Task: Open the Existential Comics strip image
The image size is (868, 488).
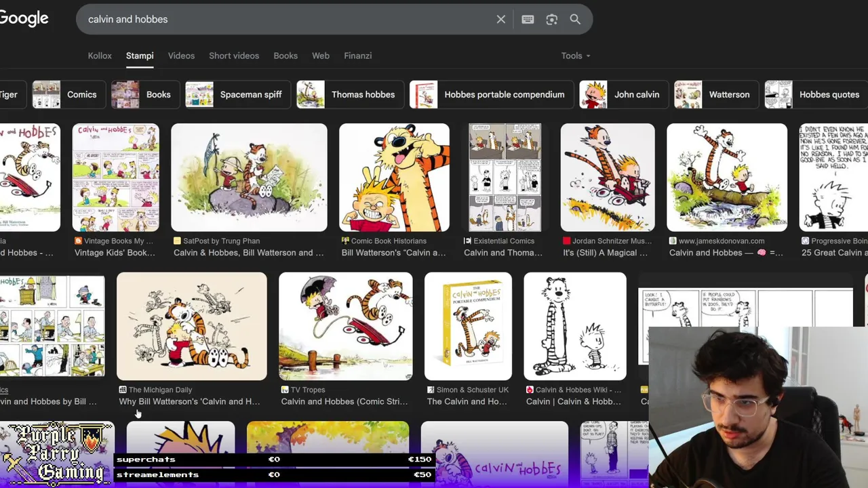Action: [505, 178]
